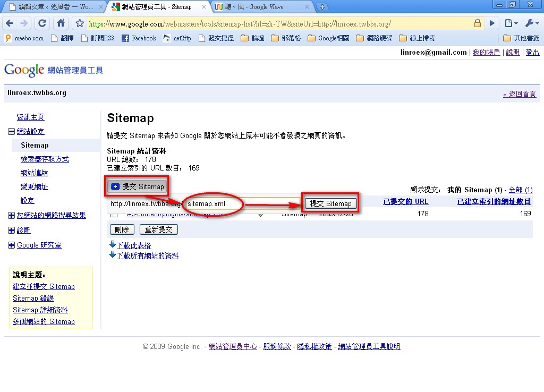Image resolution: width=544 pixels, height=392 pixels.
Task: Open the 論壇 bookmark folder
Action: pyautogui.click(x=252, y=38)
